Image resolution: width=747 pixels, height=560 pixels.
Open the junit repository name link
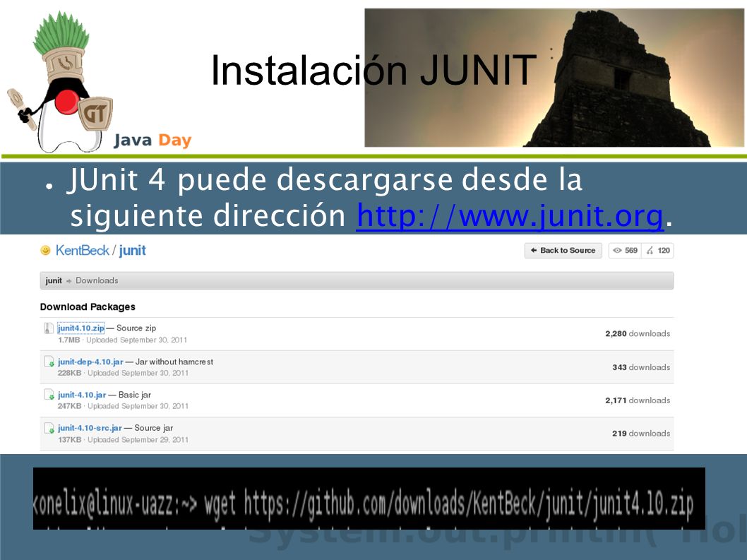(x=133, y=250)
